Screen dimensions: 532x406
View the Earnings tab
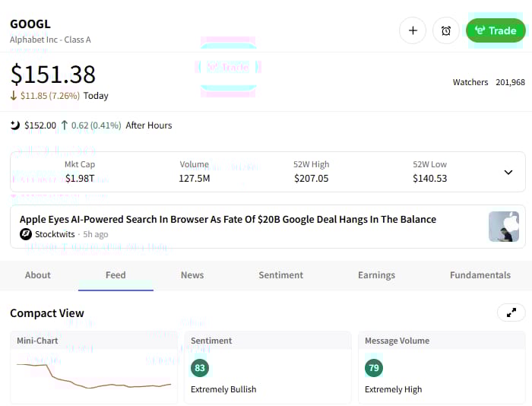(376, 275)
